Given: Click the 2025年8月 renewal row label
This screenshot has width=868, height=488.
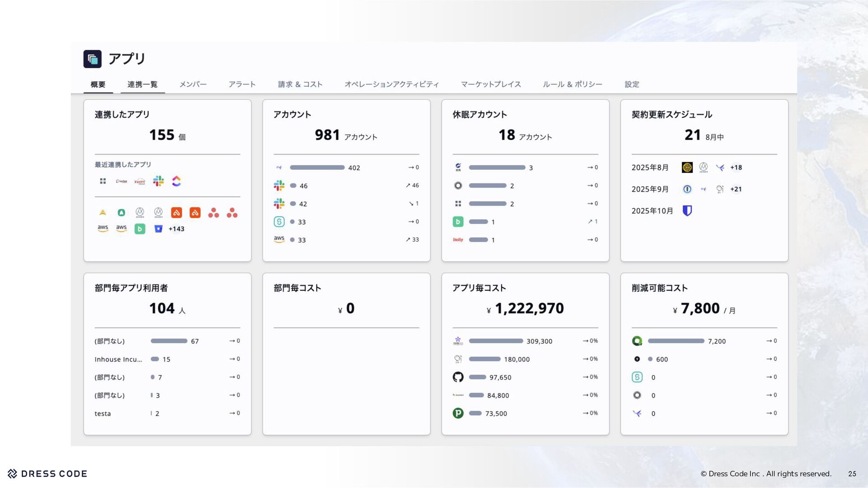Looking at the screenshot, I should point(650,168).
